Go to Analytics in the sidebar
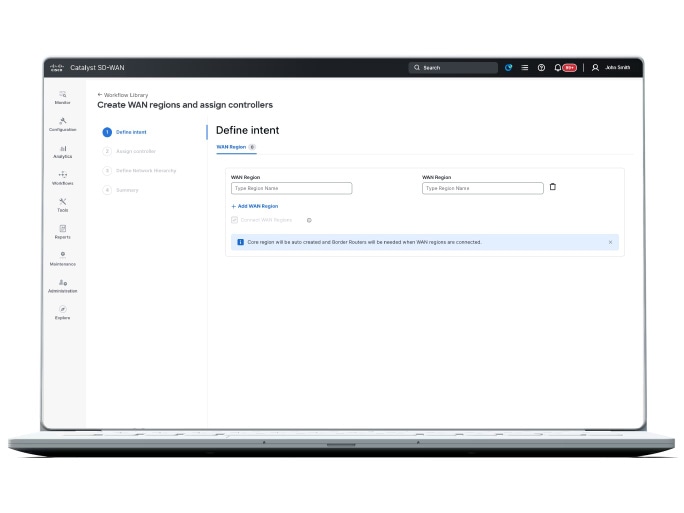This screenshot has height=513, width=684. pyautogui.click(x=63, y=150)
